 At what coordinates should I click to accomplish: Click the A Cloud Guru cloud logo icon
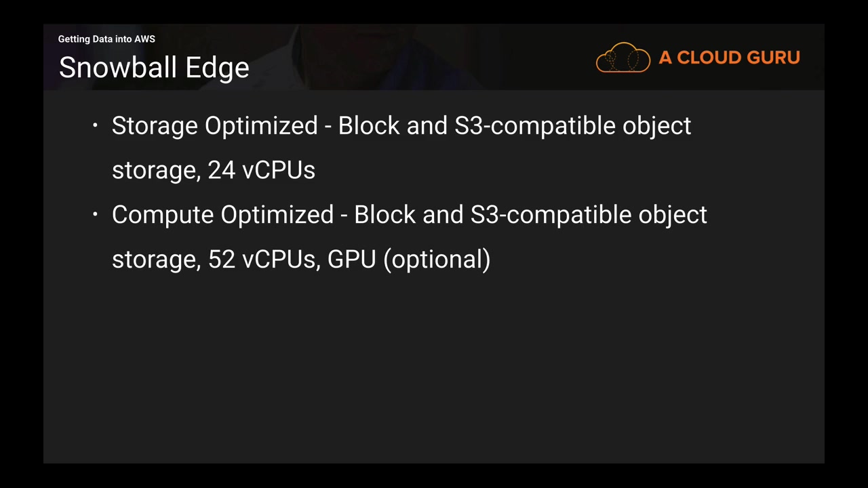[623, 58]
